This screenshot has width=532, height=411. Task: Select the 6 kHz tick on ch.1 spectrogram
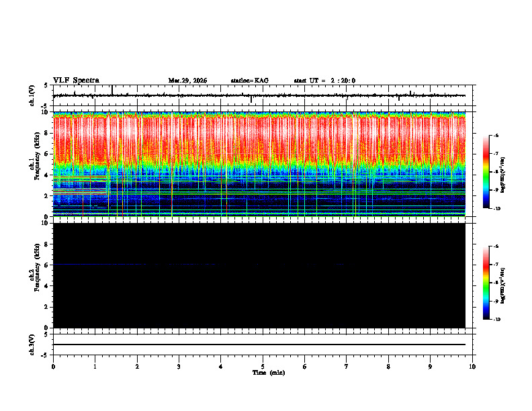(x=47, y=154)
